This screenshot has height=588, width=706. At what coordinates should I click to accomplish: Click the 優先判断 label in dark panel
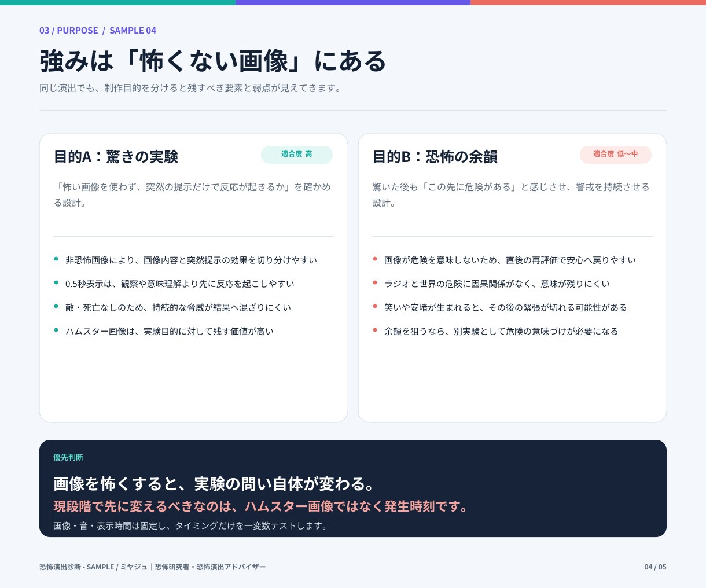coord(68,457)
